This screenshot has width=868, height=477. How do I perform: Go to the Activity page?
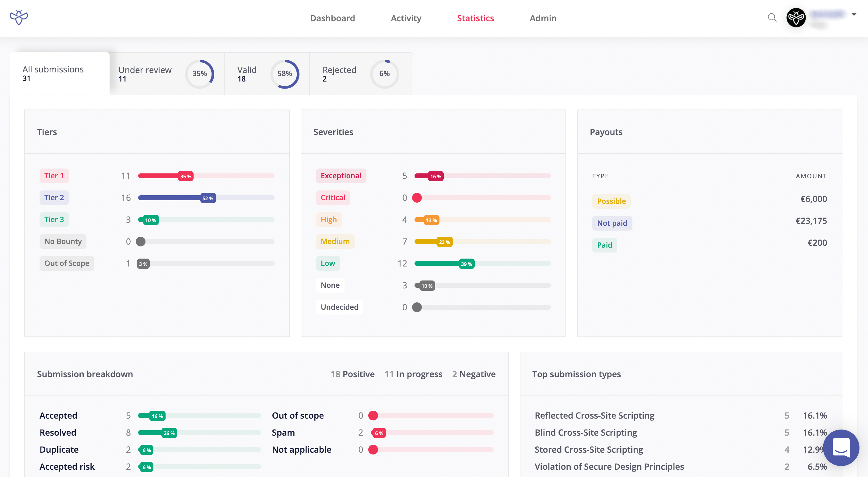click(x=406, y=18)
